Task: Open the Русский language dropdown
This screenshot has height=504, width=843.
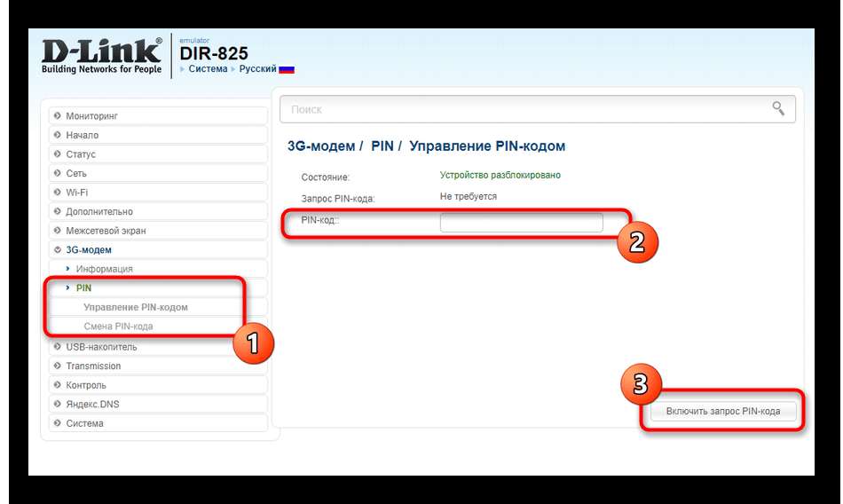Action: tap(257, 69)
